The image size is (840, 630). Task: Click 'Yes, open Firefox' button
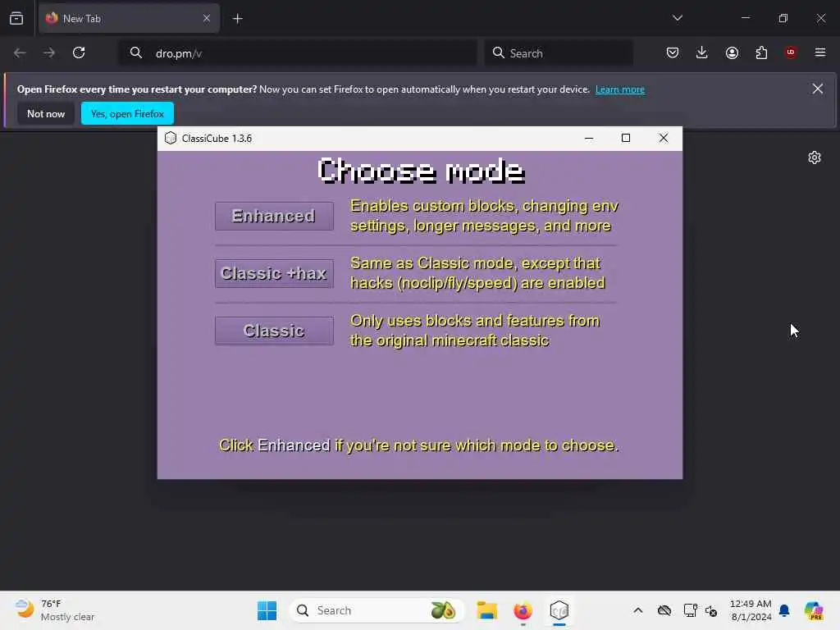(127, 113)
